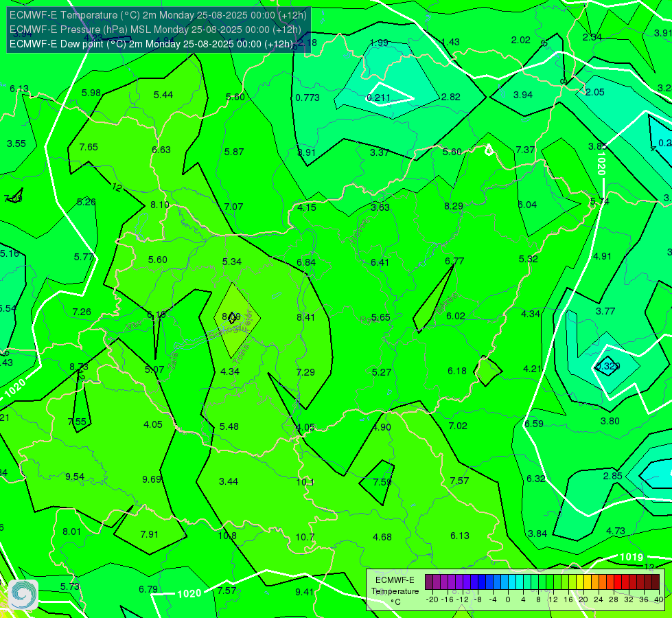The image size is (672, 618).
Task: Click the 8.29 temperature value
Action: click(454, 206)
